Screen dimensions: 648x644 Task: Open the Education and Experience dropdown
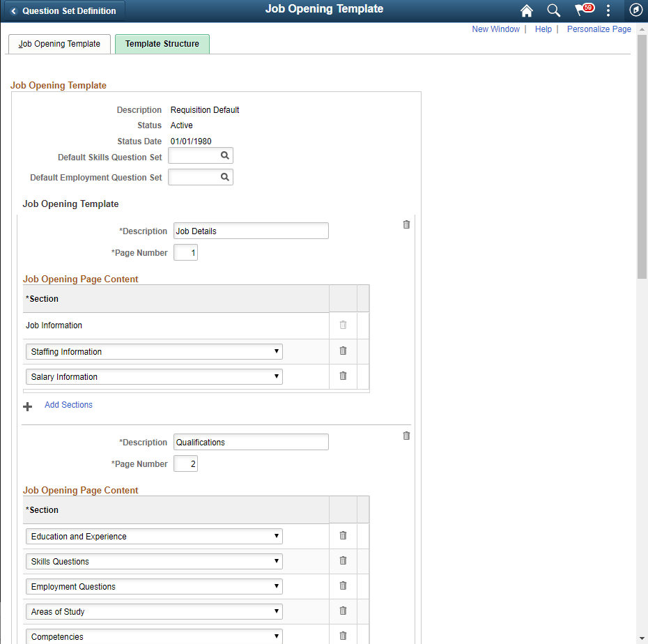coord(277,535)
